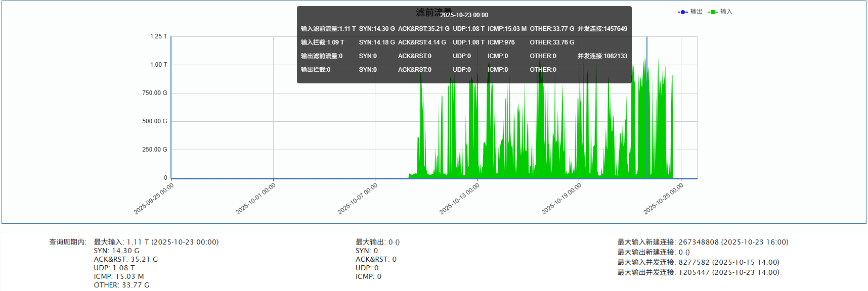Click the 2025-10-13 00:00 x-axis label
The height and width of the screenshot is (291, 868).
tap(459, 199)
